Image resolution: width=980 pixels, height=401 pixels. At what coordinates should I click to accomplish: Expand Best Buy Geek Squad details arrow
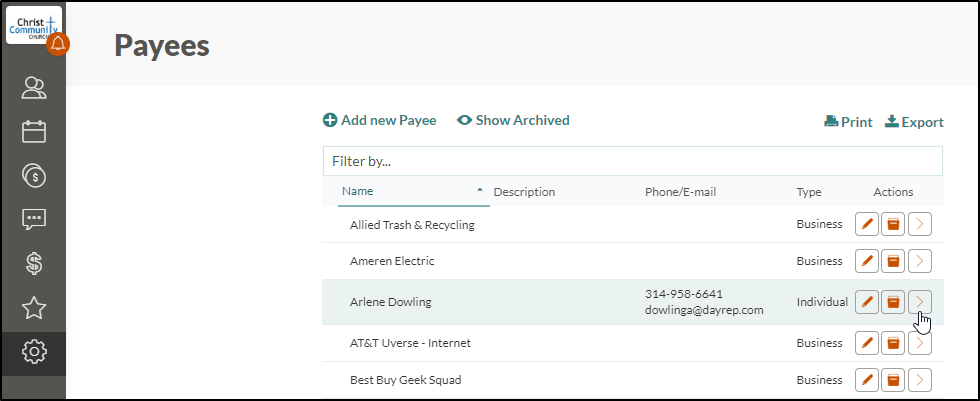point(920,380)
